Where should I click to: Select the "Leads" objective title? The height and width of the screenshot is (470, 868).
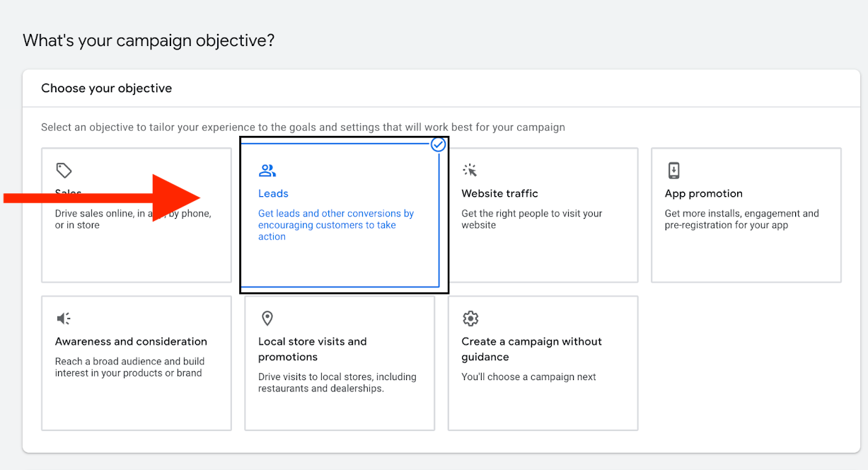pos(273,193)
